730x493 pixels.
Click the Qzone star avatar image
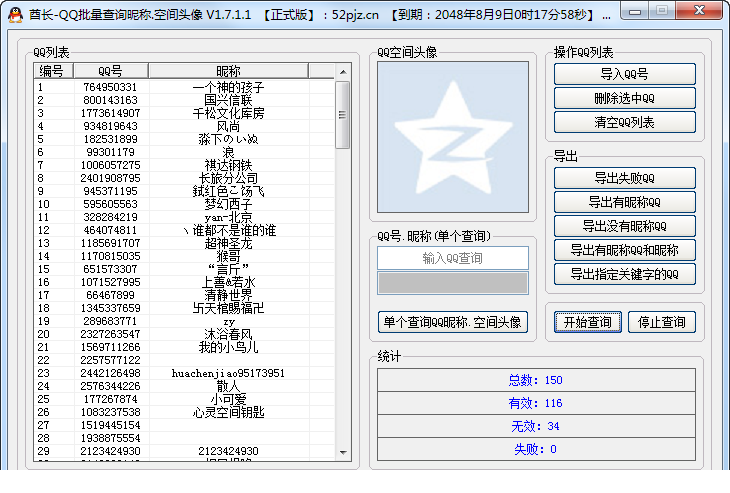pos(453,137)
